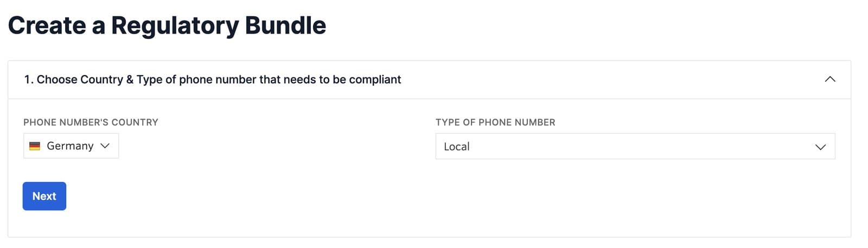The height and width of the screenshot is (248, 868).
Task: Open the Type of Phone Number dropdown
Action: (635, 147)
